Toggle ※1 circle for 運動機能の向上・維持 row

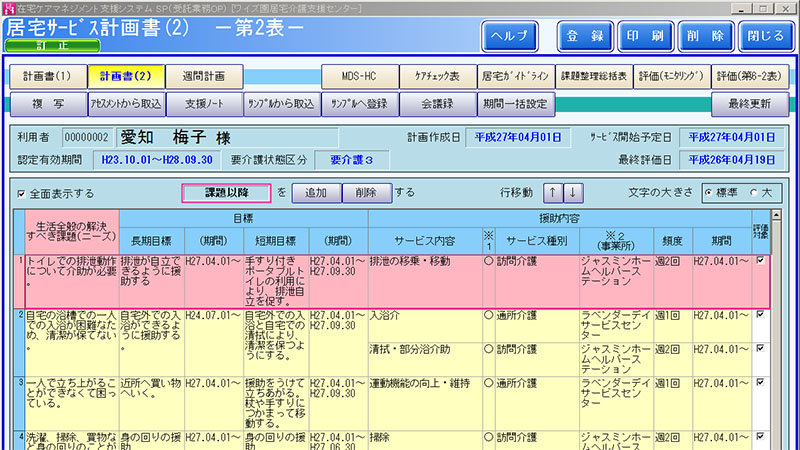tap(488, 383)
